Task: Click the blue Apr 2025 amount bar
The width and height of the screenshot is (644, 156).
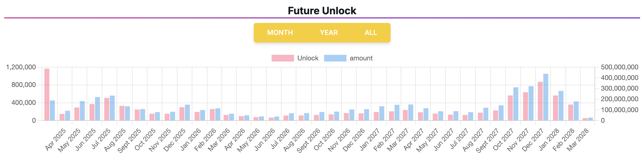Action: click(x=52, y=111)
